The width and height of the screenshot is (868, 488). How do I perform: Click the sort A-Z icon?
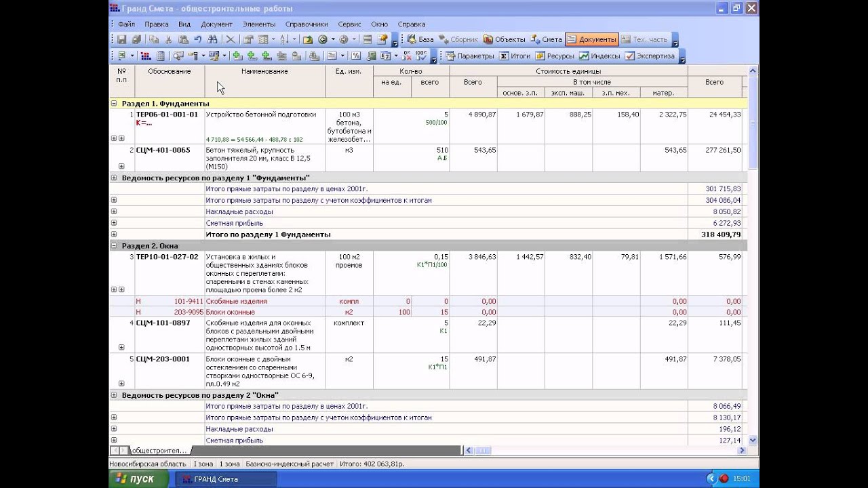[x=284, y=40]
